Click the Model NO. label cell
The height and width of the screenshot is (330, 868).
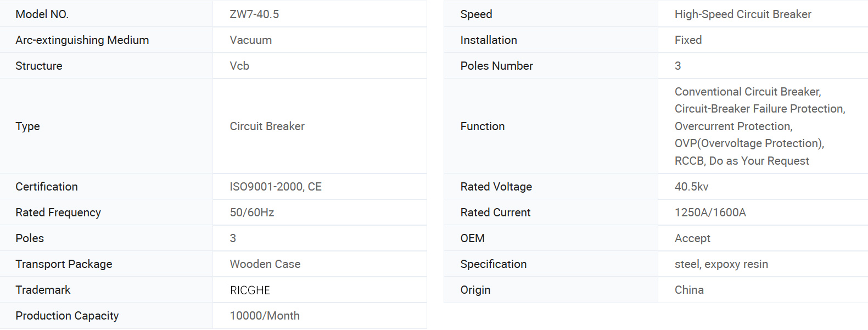(x=42, y=14)
